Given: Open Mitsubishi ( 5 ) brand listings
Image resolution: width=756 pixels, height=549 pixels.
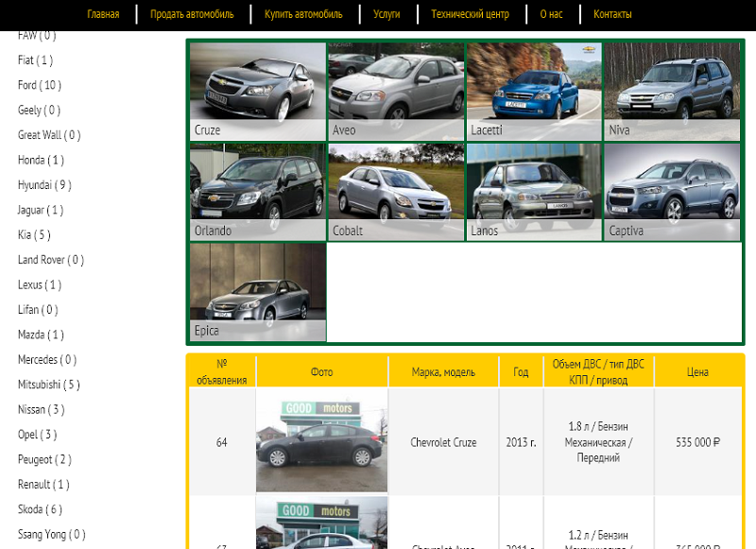Looking at the screenshot, I should 48,385.
